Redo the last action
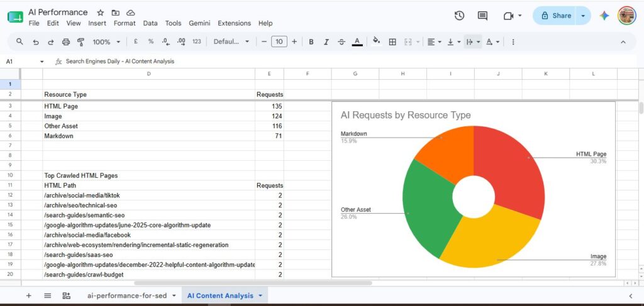This screenshot has width=644, height=306. (x=50, y=42)
